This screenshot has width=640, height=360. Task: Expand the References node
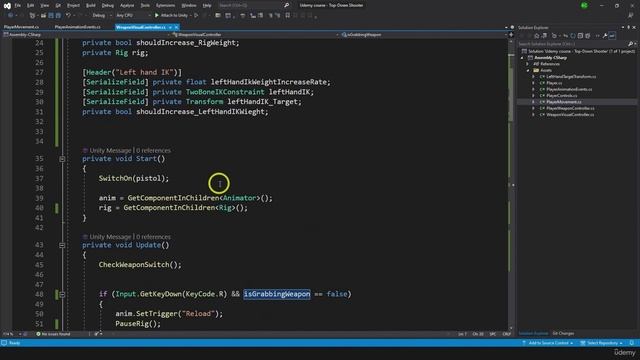click(528, 64)
